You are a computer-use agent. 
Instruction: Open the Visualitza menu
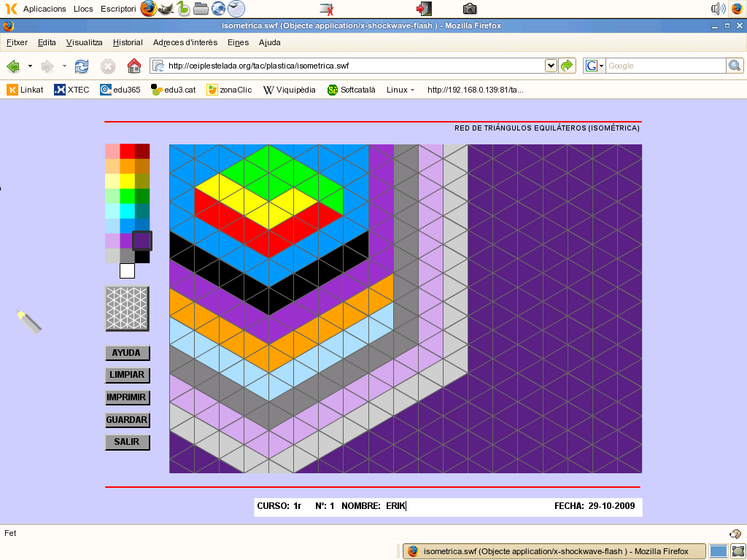(x=85, y=42)
